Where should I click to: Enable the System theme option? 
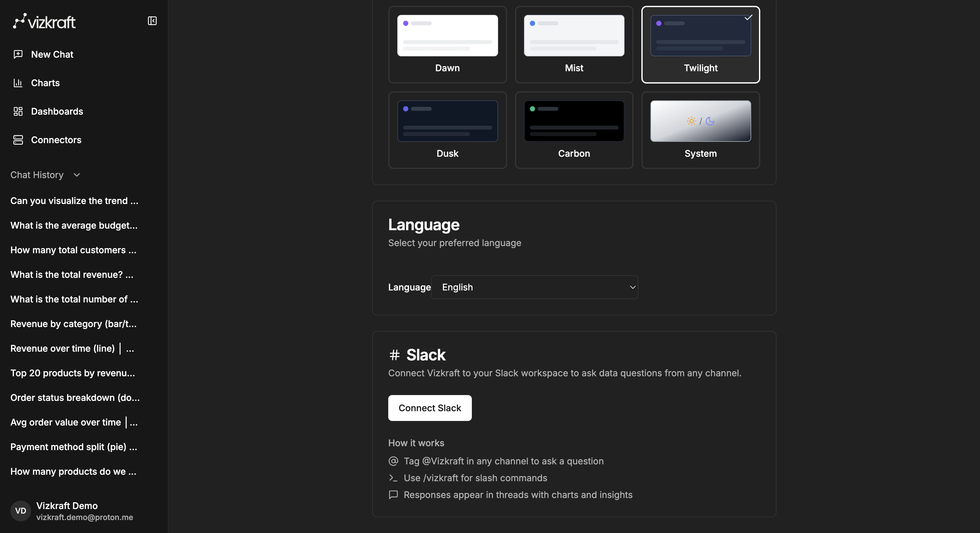(x=700, y=130)
